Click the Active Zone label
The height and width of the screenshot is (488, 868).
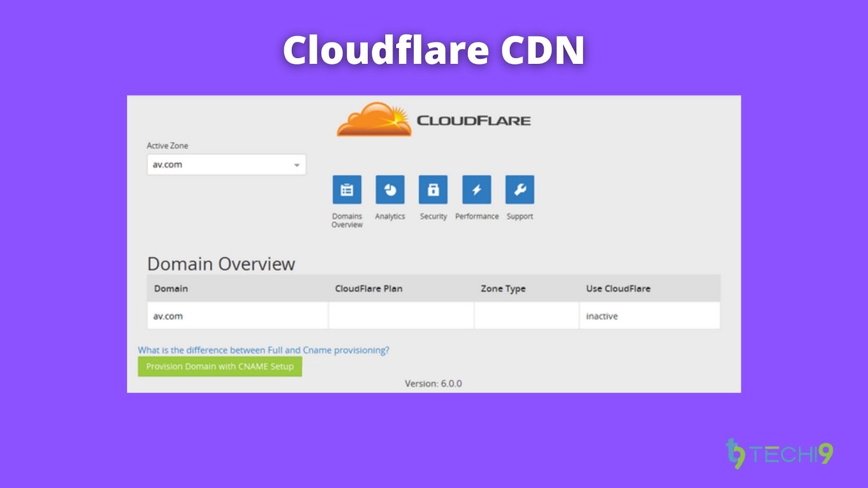click(168, 145)
